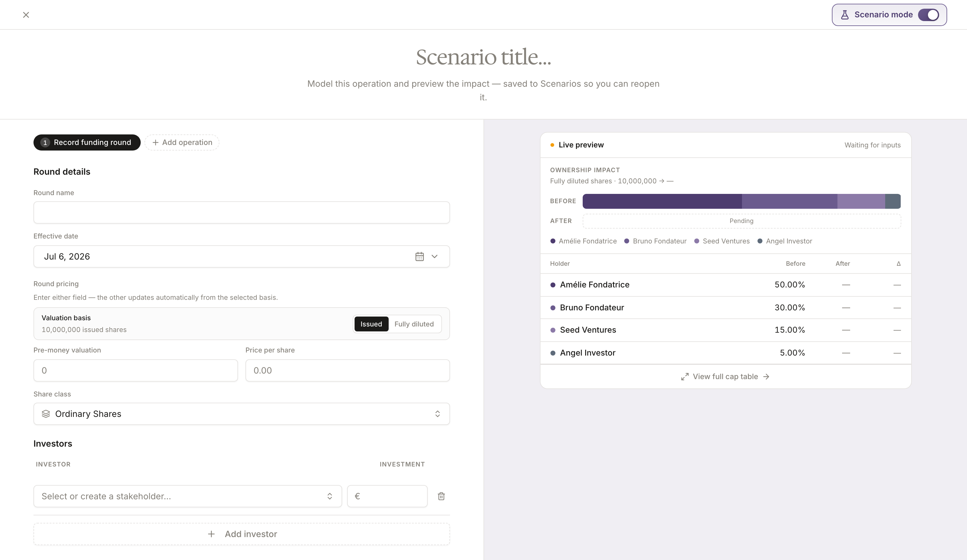This screenshot has width=967, height=560.
Task: Expand the Effective date chevron
Action: (x=435, y=256)
